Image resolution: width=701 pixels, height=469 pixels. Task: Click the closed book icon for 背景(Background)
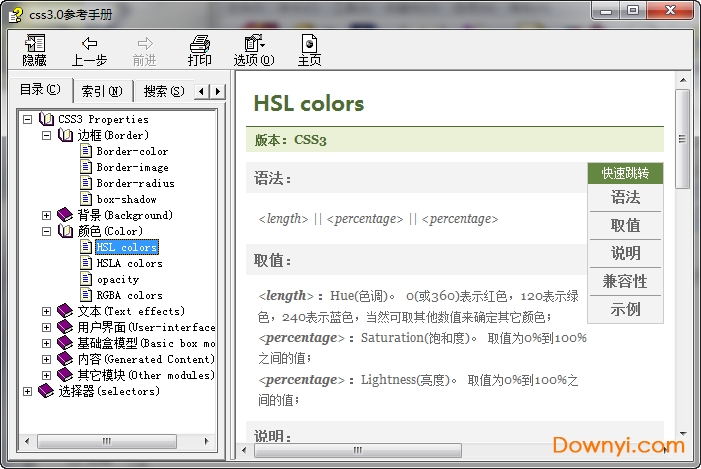pyautogui.click(x=65, y=215)
